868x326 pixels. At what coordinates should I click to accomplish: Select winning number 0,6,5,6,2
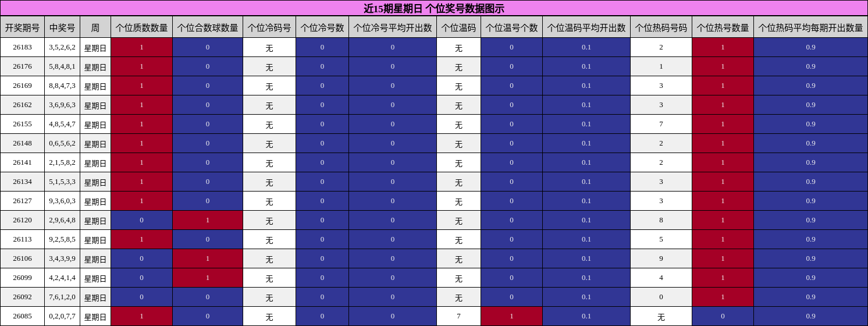click(x=62, y=143)
